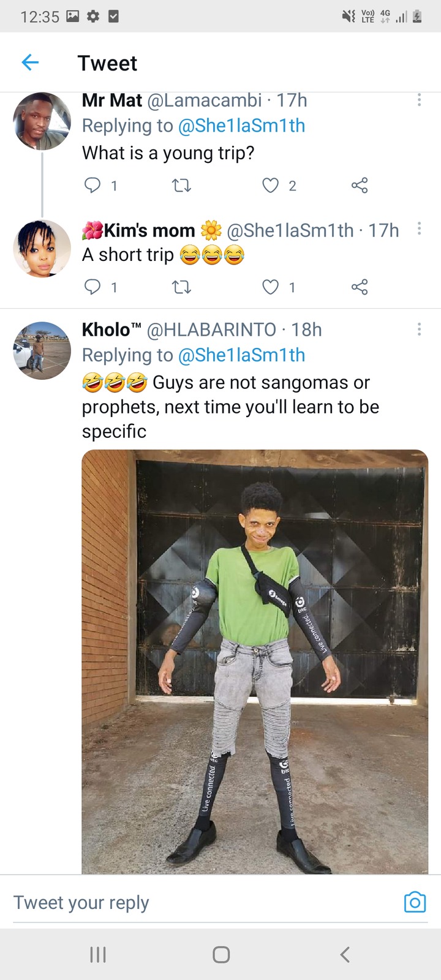Like Kim's mom's 'A short trip' tweet
The width and height of the screenshot is (441, 980).
click(x=270, y=287)
